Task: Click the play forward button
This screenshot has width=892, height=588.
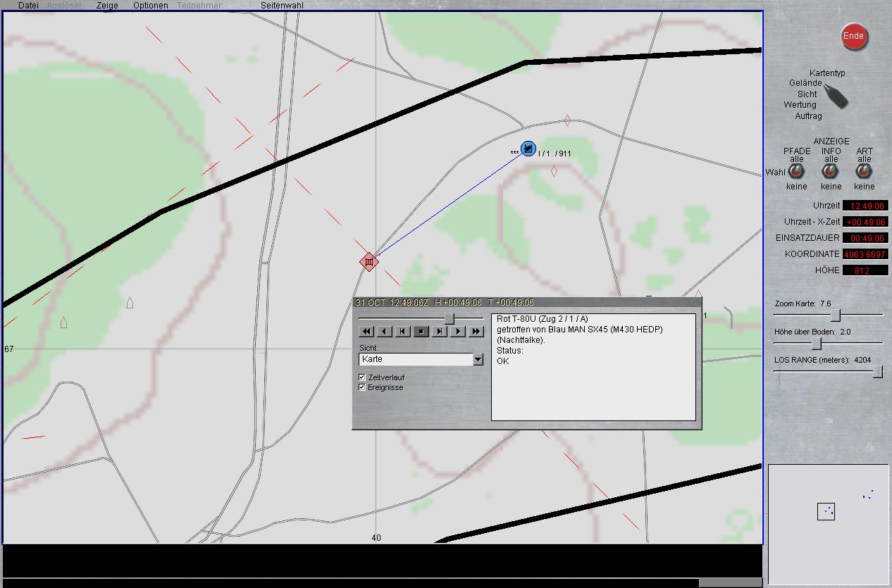Action: pyautogui.click(x=458, y=331)
